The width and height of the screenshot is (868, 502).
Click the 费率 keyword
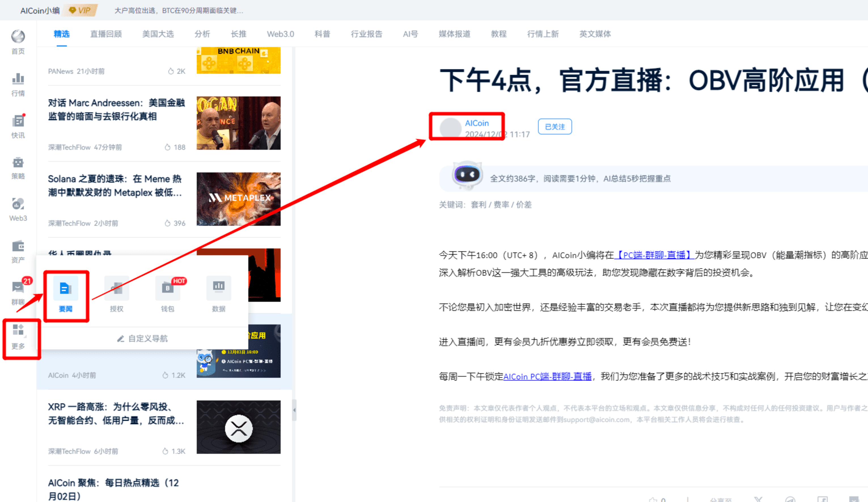point(501,205)
